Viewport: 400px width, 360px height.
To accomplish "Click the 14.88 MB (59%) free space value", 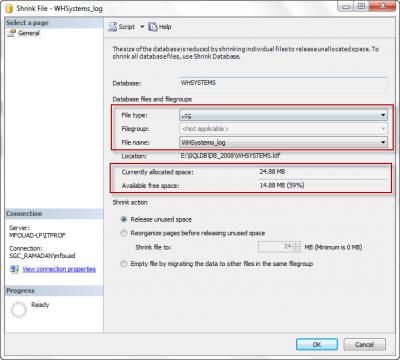I will [282, 185].
